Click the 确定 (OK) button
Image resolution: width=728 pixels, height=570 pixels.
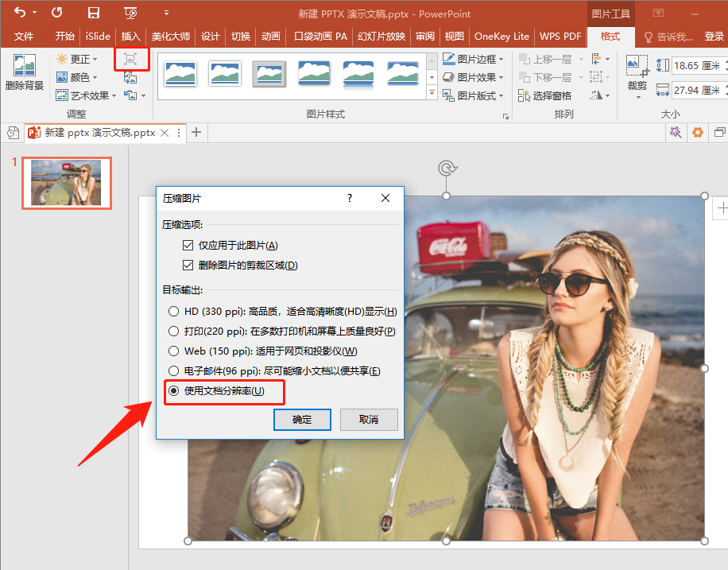302,420
